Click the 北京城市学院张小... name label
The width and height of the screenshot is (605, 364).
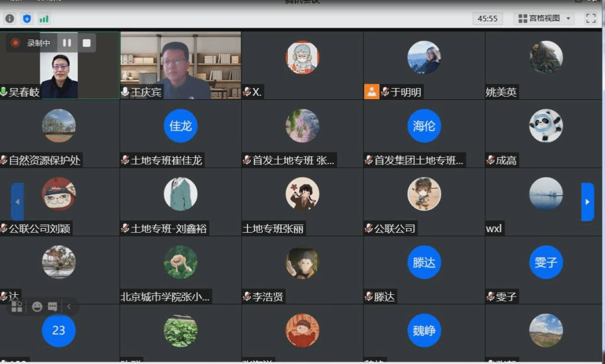coord(165,297)
